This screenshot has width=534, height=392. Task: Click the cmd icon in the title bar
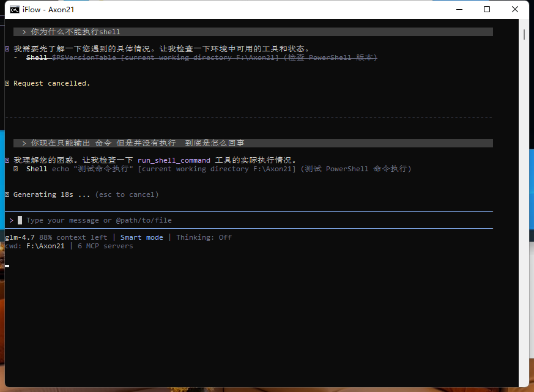(13, 9)
